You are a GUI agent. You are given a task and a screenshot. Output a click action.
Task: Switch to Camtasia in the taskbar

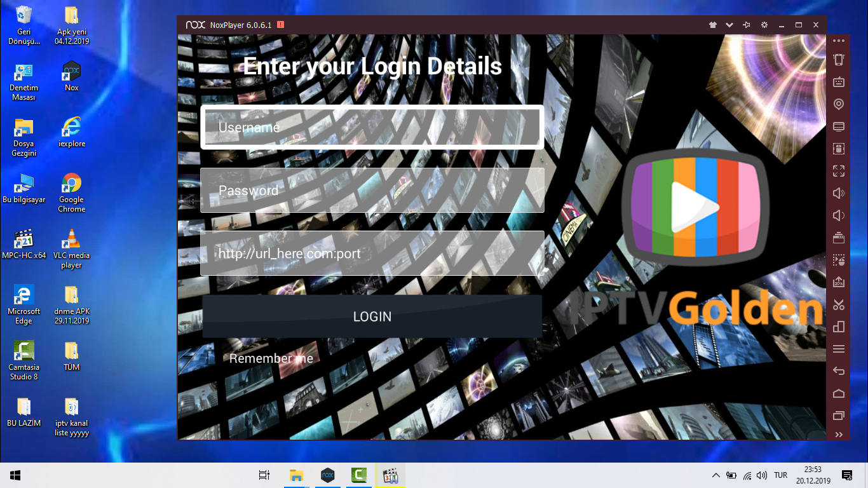(358, 475)
